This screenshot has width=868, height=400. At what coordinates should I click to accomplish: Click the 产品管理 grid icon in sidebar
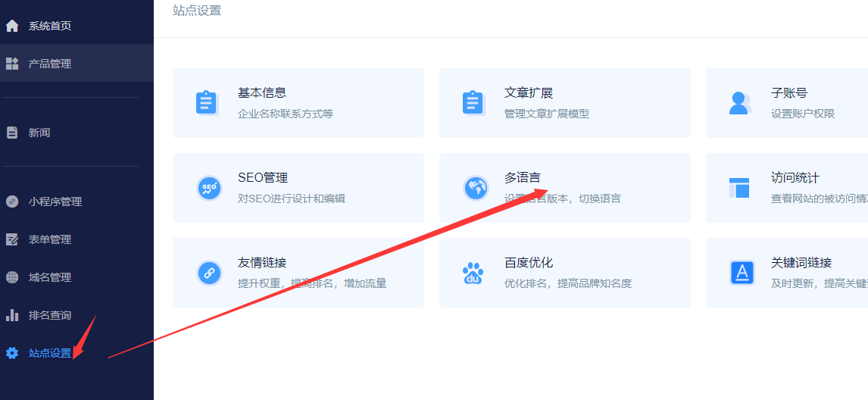click(x=12, y=64)
